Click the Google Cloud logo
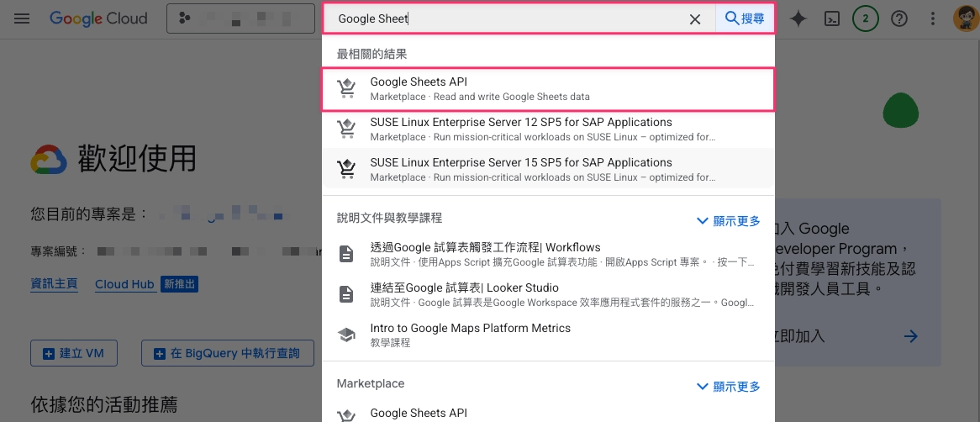 click(98, 18)
